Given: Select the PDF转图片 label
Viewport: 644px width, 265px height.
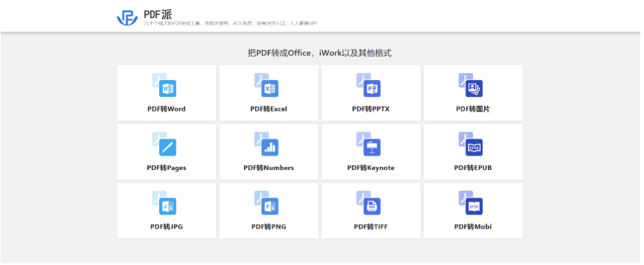Looking at the screenshot, I should click(x=473, y=110).
